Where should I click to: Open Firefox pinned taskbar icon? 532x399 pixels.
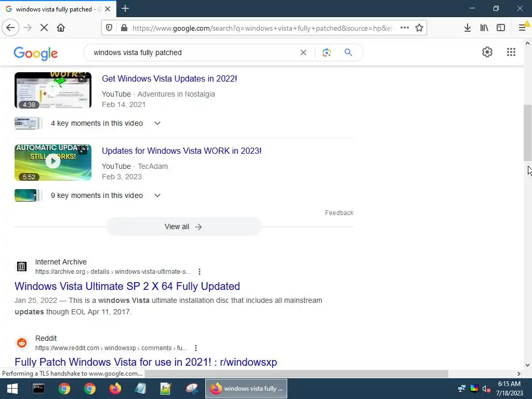coord(115,389)
